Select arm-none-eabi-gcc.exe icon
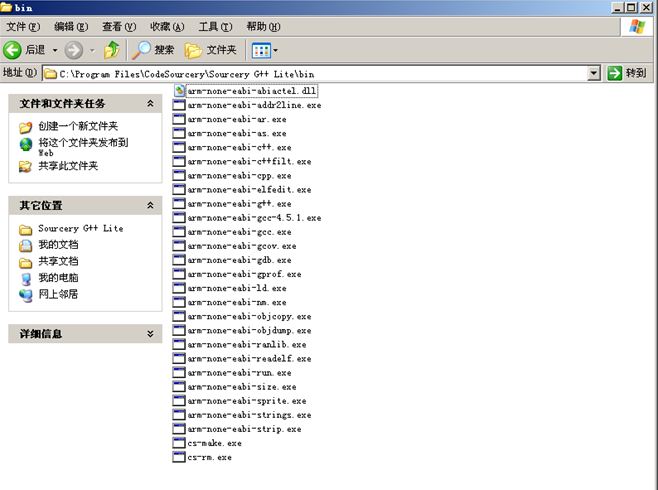 tap(179, 232)
